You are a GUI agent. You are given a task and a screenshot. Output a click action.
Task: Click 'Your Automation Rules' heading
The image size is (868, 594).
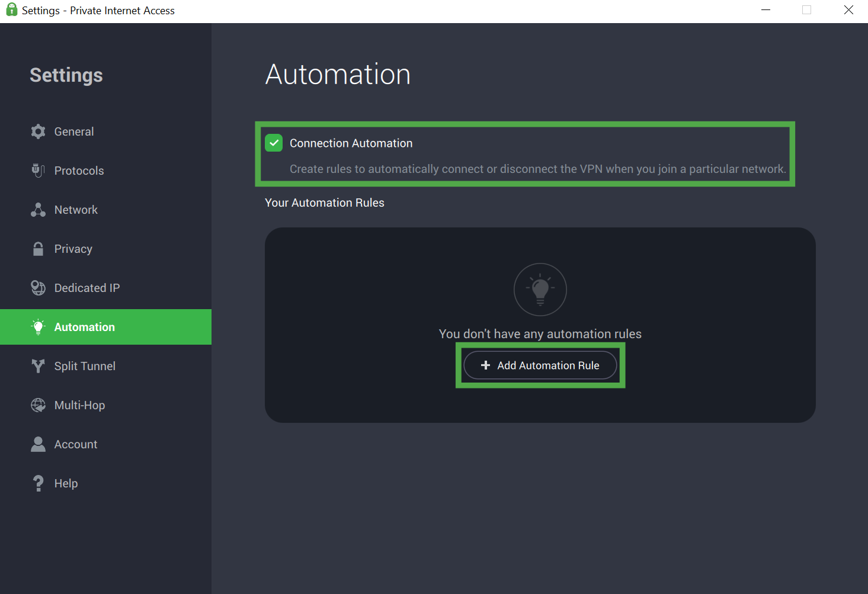tap(325, 203)
